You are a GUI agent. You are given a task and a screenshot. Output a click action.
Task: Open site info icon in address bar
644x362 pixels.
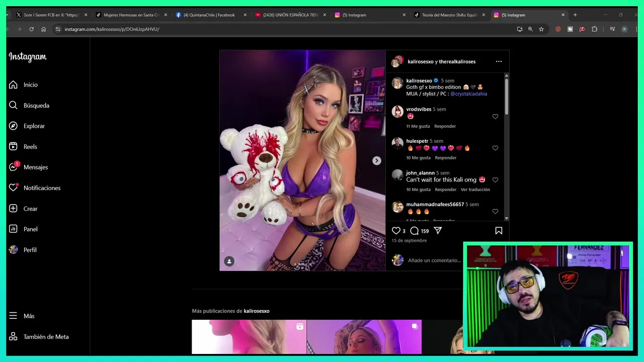click(58, 29)
